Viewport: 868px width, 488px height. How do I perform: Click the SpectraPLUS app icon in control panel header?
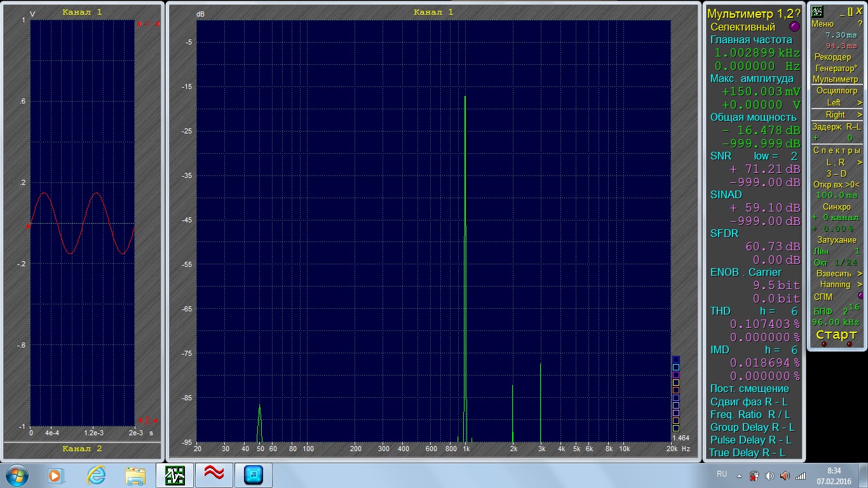(817, 11)
